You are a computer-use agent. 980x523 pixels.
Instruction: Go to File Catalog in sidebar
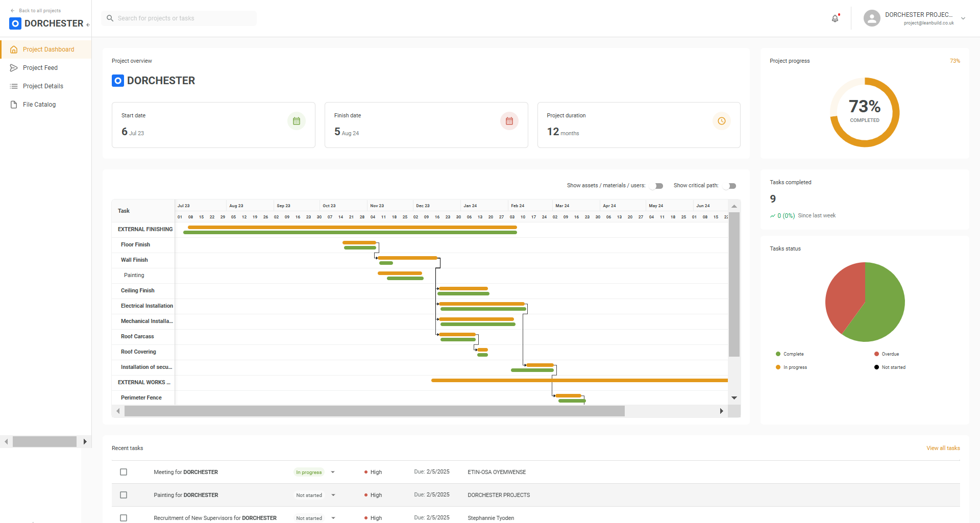(x=39, y=105)
